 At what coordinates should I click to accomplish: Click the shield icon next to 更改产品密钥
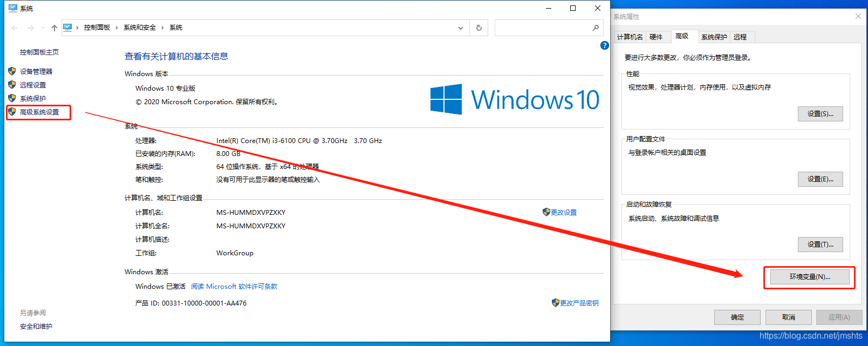pyautogui.click(x=555, y=302)
